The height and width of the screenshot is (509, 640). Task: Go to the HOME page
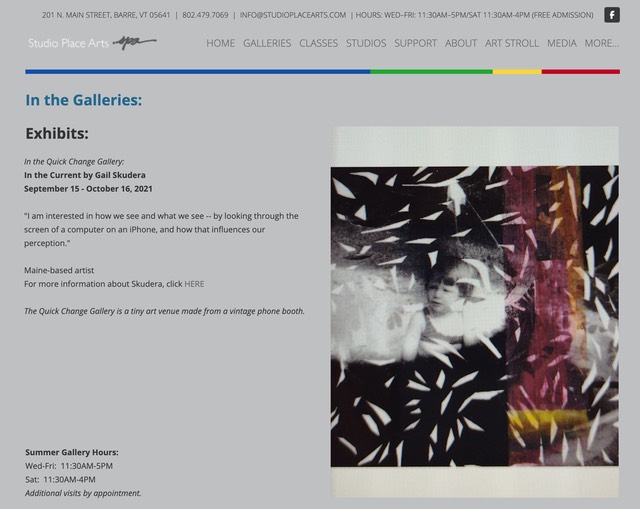point(220,43)
